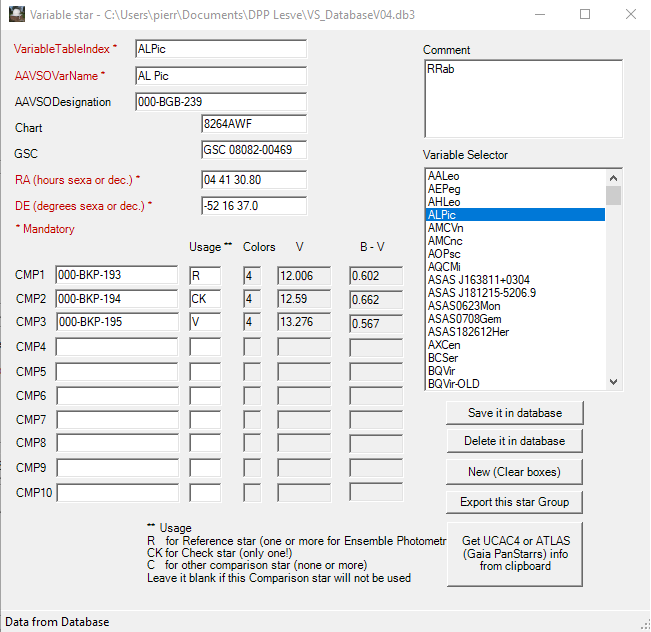The image size is (651, 632).
Task: Select ASAS182612Her in the list
Action: pos(516,332)
